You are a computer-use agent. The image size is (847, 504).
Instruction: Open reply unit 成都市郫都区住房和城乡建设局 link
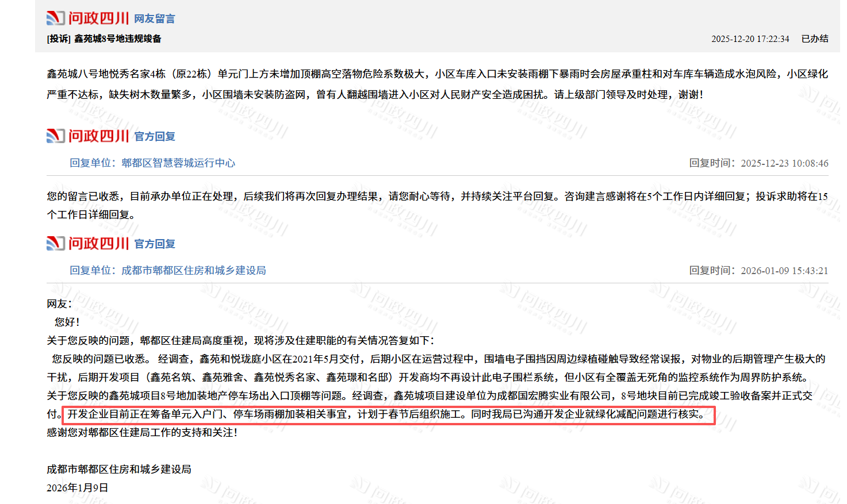click(x=193, y=271)
